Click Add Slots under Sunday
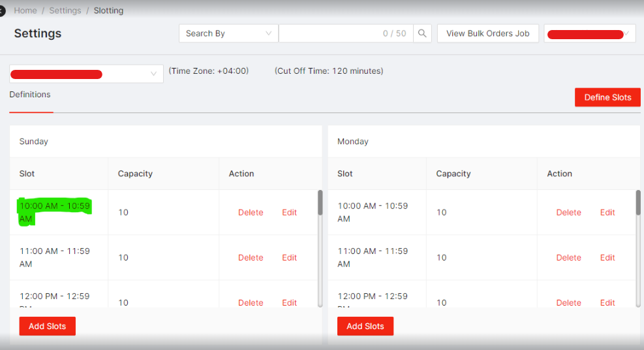The height and width of the screenshot is (350, 644). pyautogui.click(x=48, y=326)
